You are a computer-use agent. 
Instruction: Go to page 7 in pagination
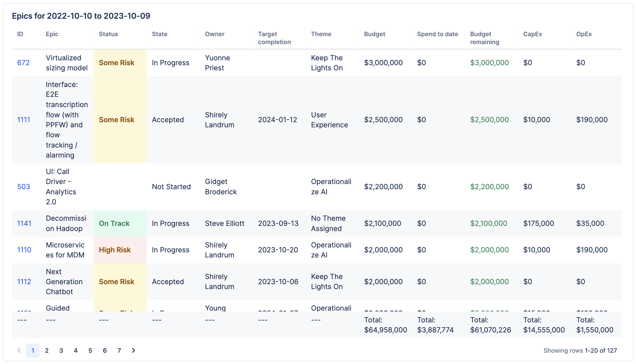(x=119, y=350)
